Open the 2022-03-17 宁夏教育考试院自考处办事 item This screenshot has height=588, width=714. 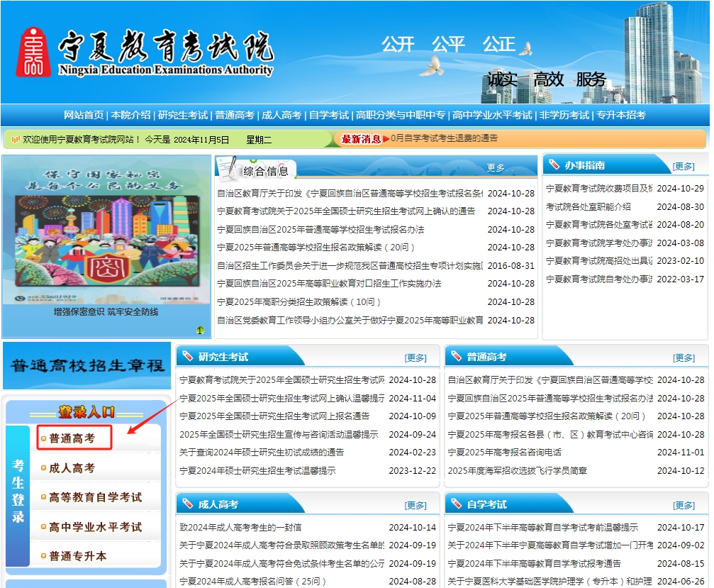599,279
